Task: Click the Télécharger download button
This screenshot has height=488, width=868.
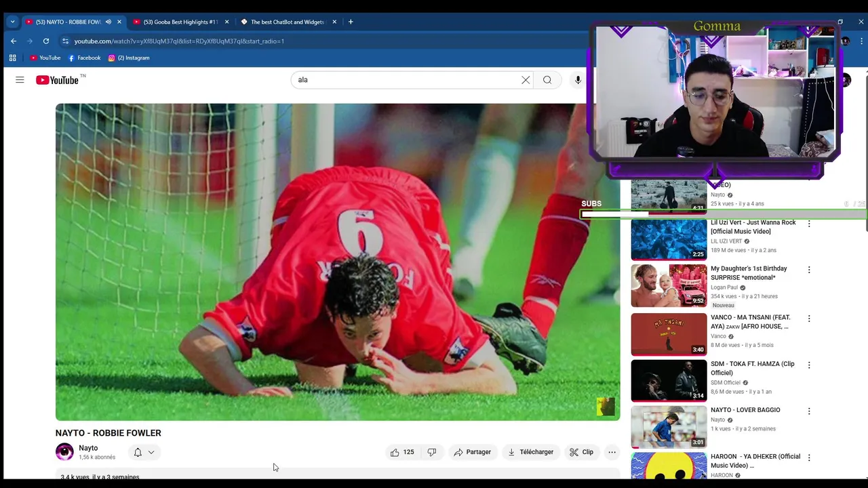Action: click(x=530, y=452)
